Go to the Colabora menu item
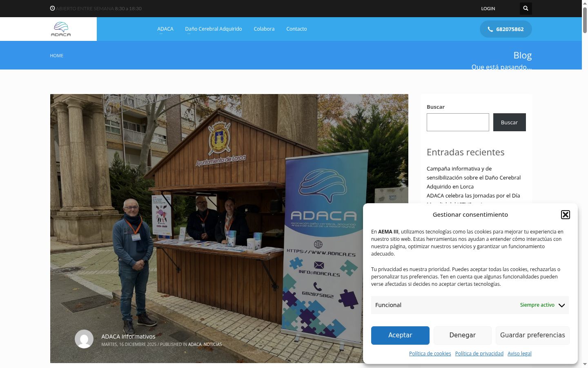The height and width of the screenshot is (368, 588). [x=264, y=29]
